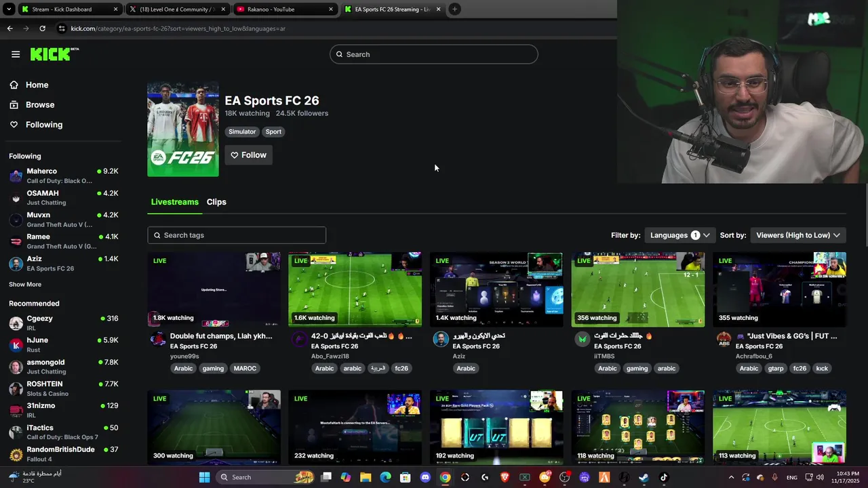Open the Kick hamburger sidebar menu

tap(16, 54)
